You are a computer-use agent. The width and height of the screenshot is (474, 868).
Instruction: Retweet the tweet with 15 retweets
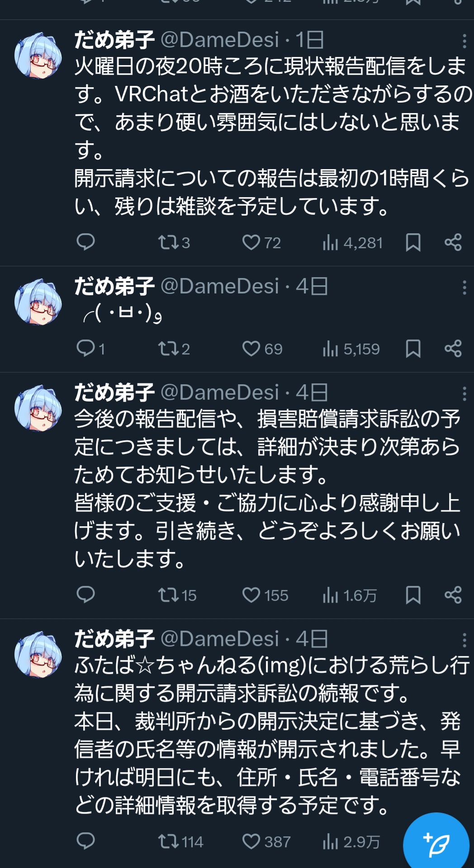(x=169, y=595)
